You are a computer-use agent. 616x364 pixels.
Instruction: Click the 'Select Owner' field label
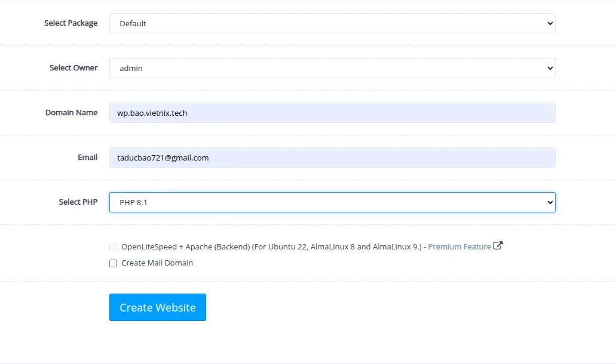point(73,68)
